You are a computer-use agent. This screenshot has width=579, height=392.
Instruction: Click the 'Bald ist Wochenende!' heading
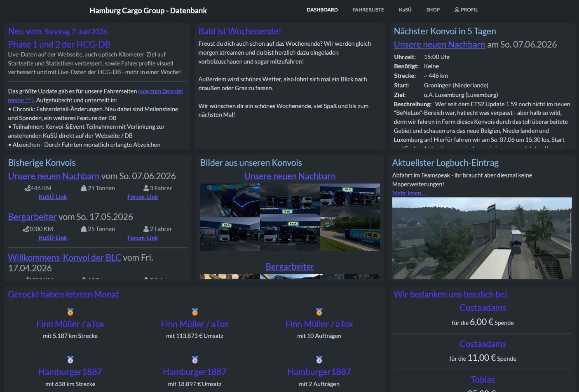tap(239, 31)
